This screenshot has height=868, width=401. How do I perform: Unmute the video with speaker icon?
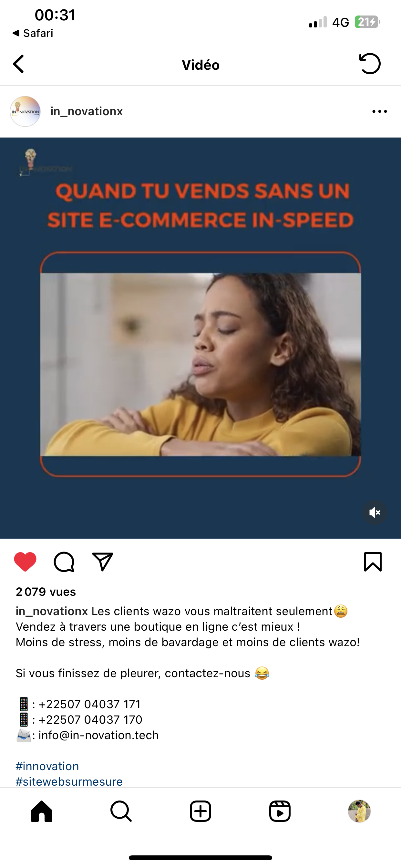(375, 512)
